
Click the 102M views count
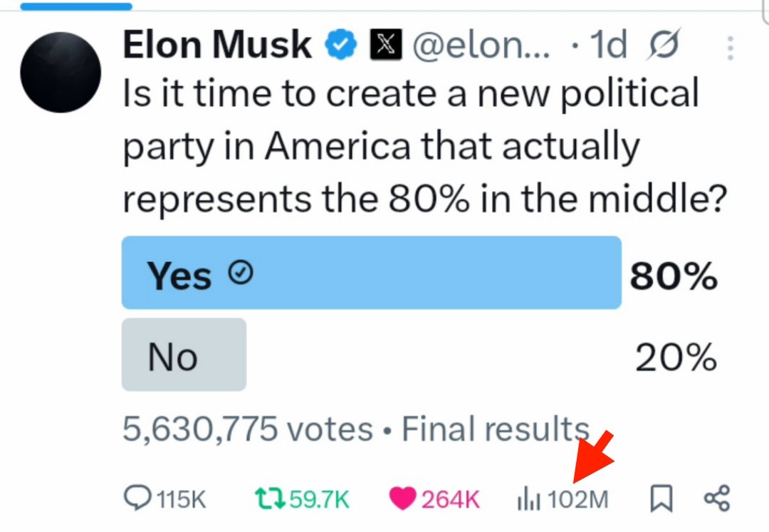coord(577,500)
